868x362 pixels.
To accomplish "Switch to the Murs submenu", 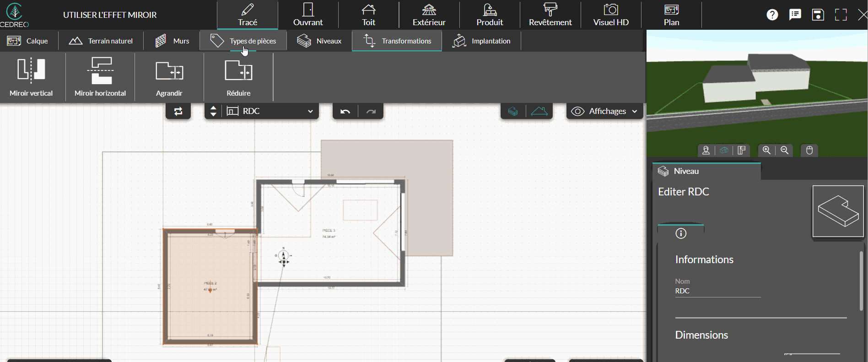I will click(x=172, y=41).
